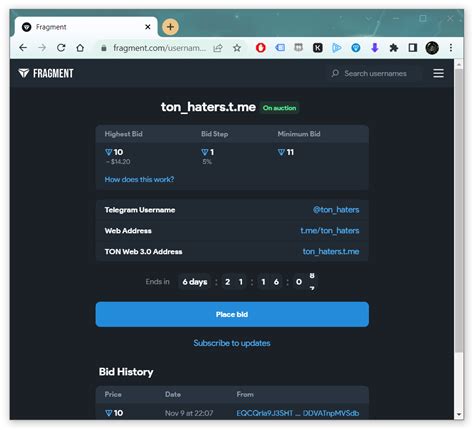Open the Fragment hamburger menu
Image resolution: width=474 pixels, height=430 pixels.
(438, 73)
